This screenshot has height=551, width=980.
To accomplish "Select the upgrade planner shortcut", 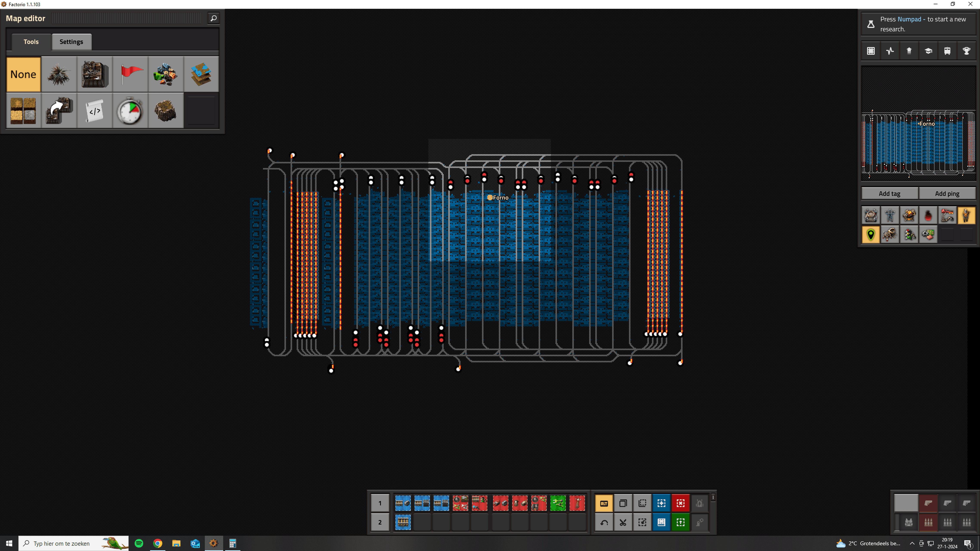I will [681, 522].
